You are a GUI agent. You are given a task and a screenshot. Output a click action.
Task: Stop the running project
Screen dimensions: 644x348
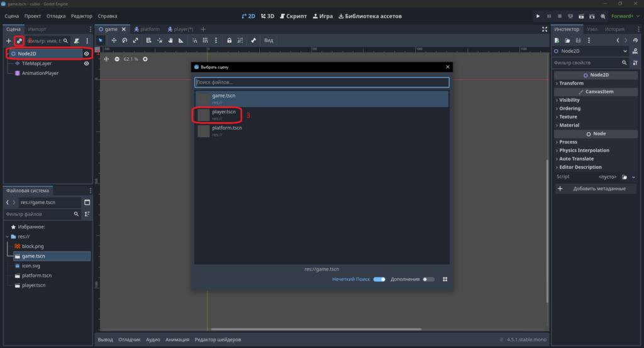tap(559, 16)
